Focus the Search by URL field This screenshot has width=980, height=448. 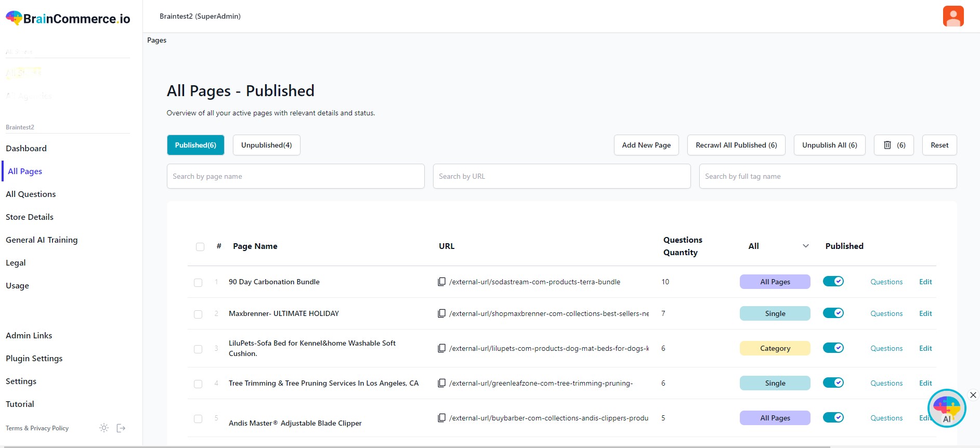(x=561, y=176)
